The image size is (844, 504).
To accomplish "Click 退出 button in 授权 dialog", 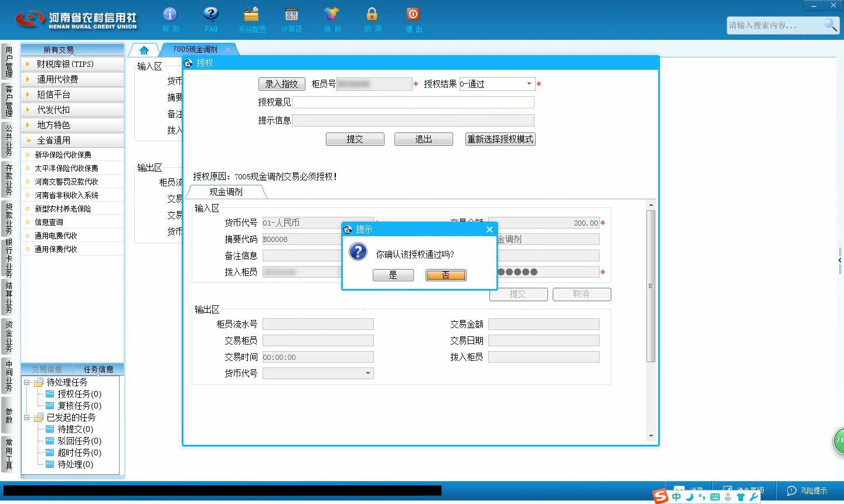I will [x=423, y=139].
